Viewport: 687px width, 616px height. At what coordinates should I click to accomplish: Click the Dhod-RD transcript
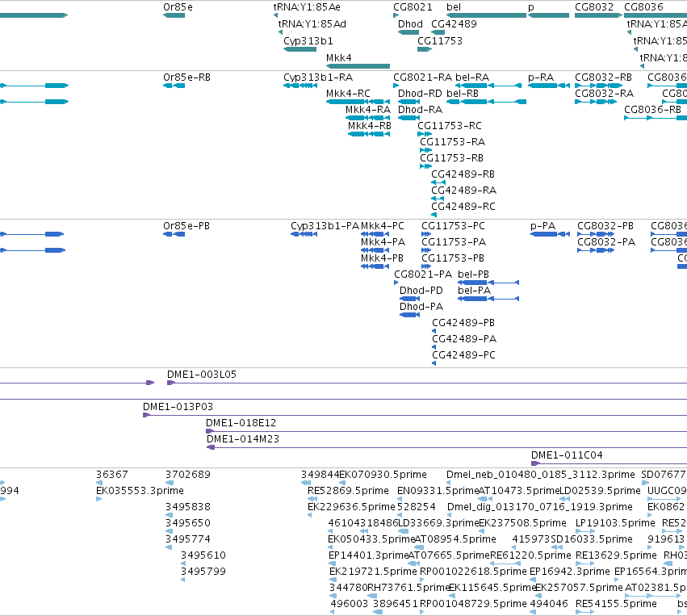408,102
